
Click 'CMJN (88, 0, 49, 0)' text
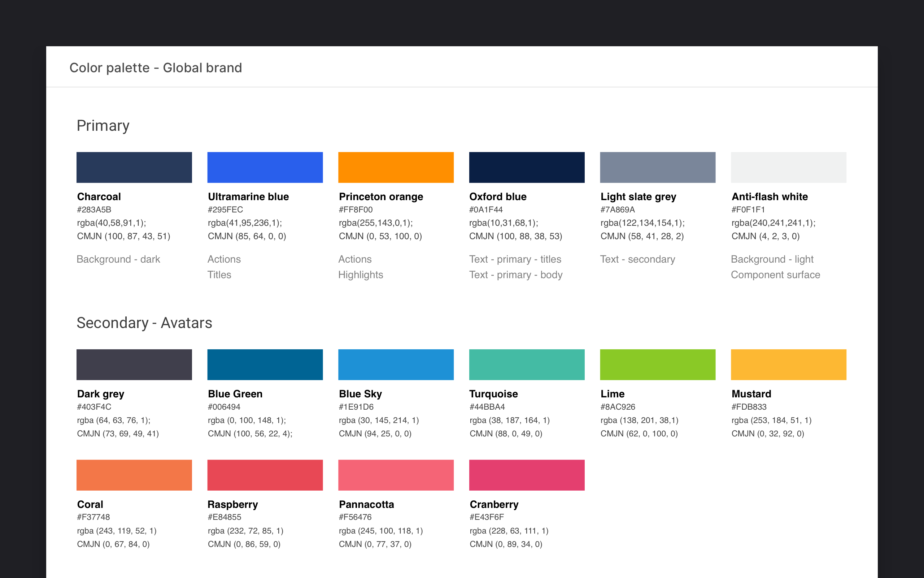tap(506, 433)
